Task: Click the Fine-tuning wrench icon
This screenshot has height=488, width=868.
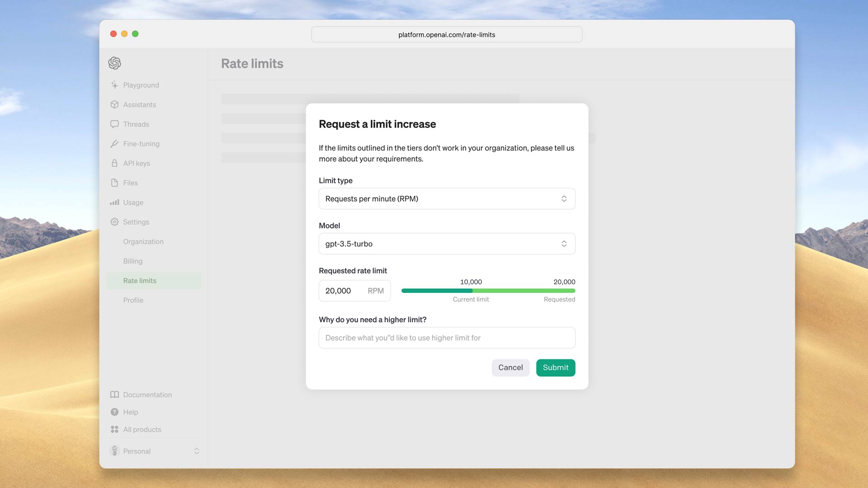Action: (114, 144)
